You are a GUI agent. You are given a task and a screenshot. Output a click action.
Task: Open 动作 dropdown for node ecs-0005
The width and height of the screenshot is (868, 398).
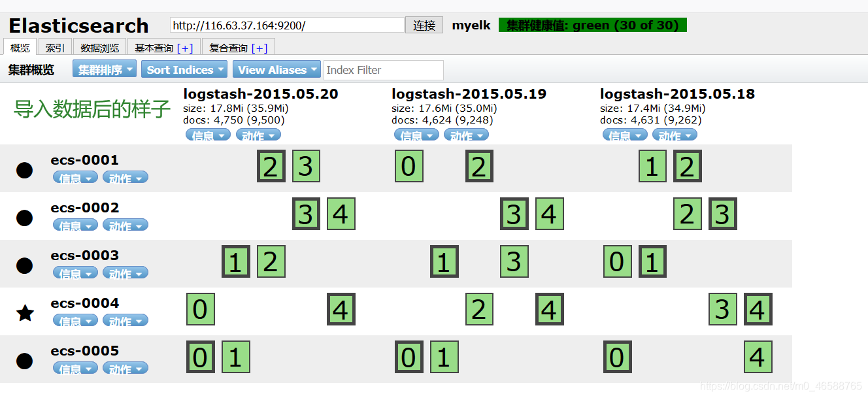(125, 369)
